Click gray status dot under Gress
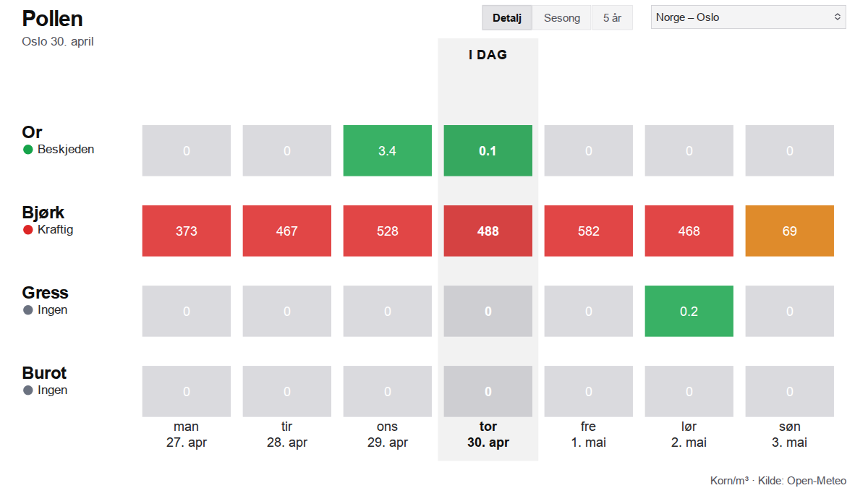This screenshot has height=488, width=868. (x=28, y=310)
